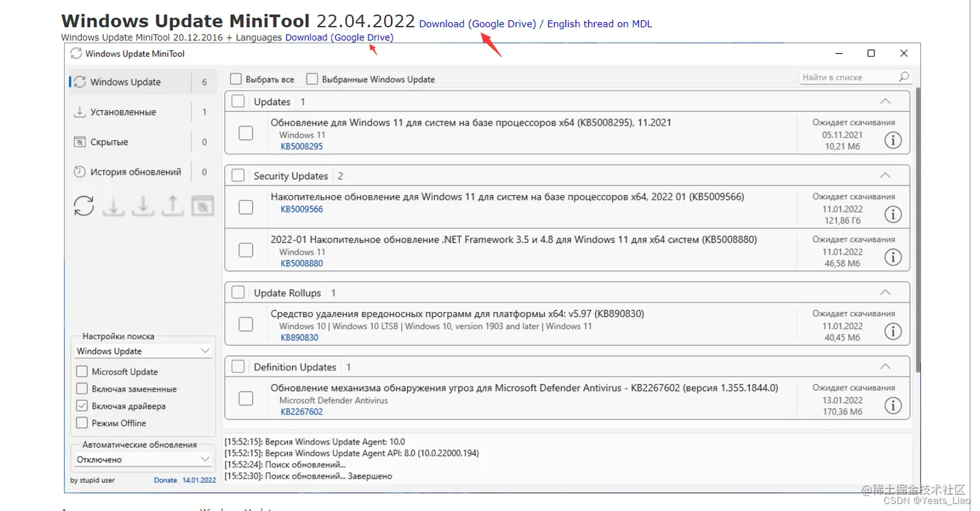This screenshot has width=980, height=511.
Task: Click the download arrow icon beside the upload arrow
Action: coord(143,206)
